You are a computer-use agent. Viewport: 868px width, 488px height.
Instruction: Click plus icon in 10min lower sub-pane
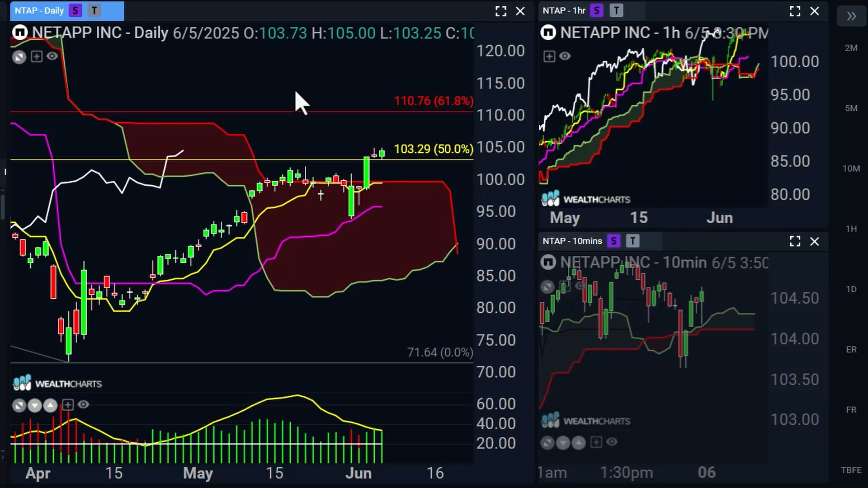[596, 442]
